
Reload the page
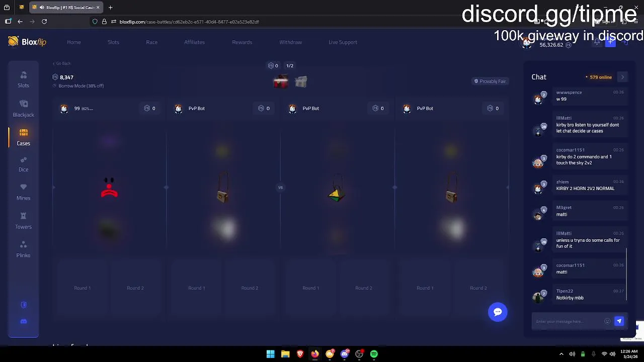click(44, 22)
